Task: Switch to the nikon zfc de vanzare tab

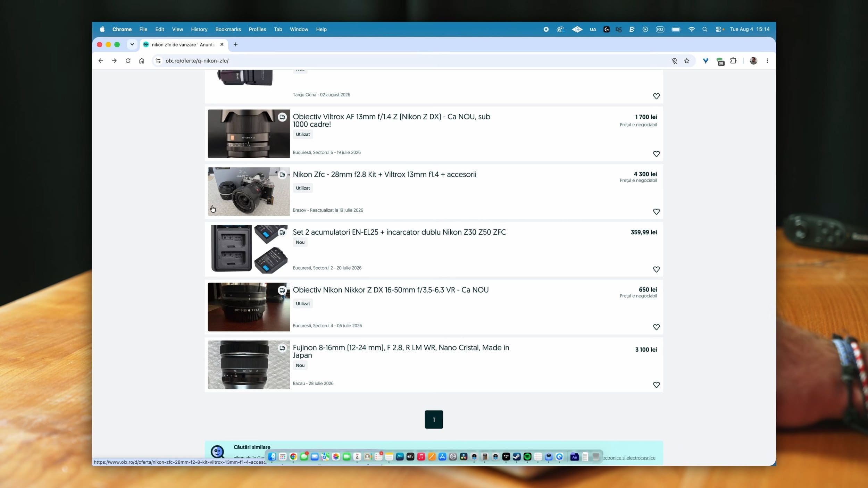Action: tap(184, 44)
